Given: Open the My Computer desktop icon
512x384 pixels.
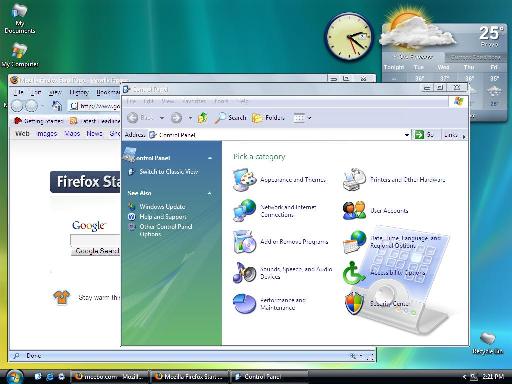Looking at the screenshot, I should click(x=20, y=55).
